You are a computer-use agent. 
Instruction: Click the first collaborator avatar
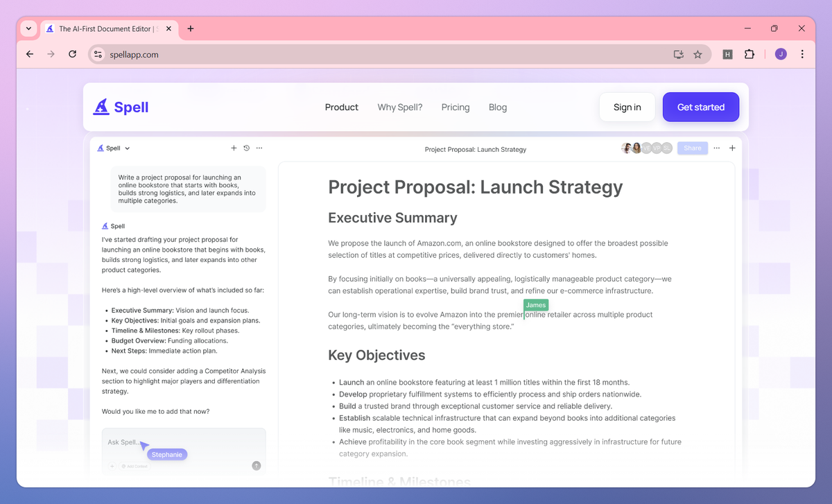(x=627, y=148)
